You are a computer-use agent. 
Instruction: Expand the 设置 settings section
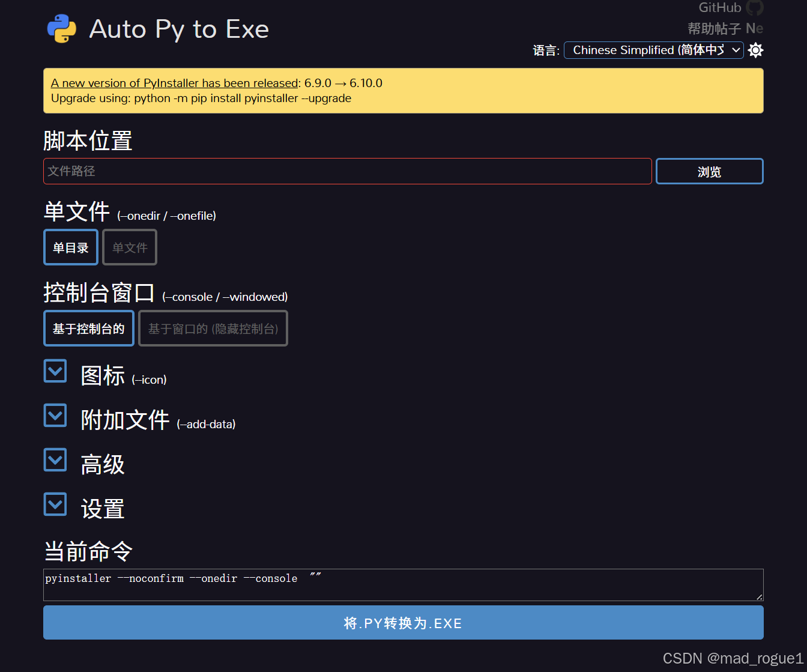[x=55, y=504]
